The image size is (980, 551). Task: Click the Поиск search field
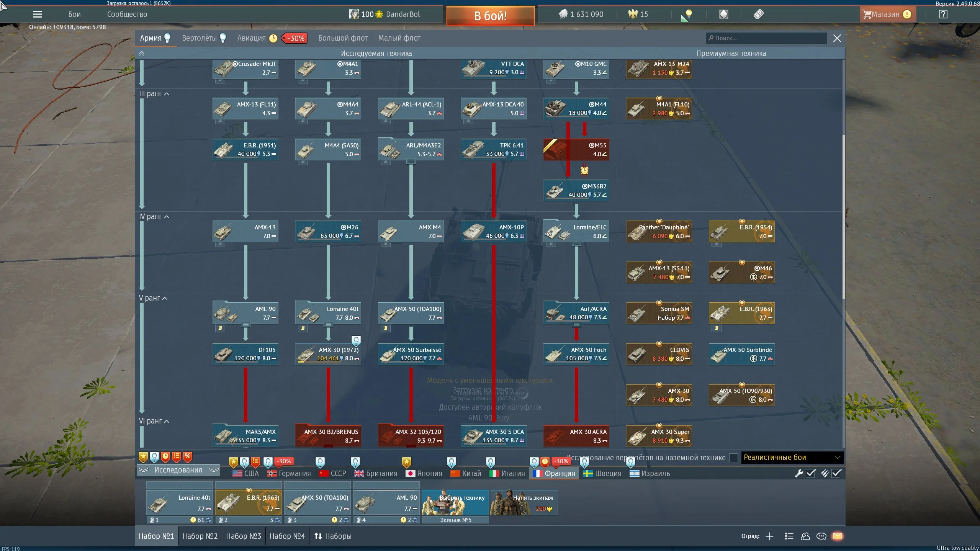pos(766,38)
